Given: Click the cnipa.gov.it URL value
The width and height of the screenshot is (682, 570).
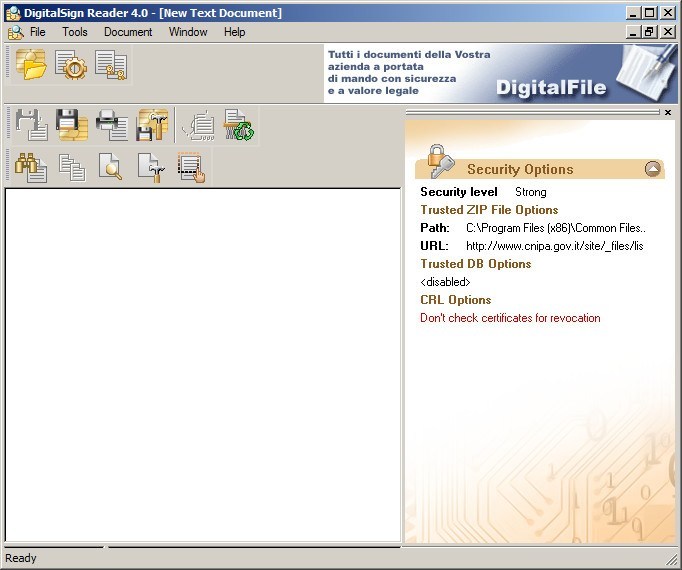Looking at the screenshot, I should click(x=555, y=246).
